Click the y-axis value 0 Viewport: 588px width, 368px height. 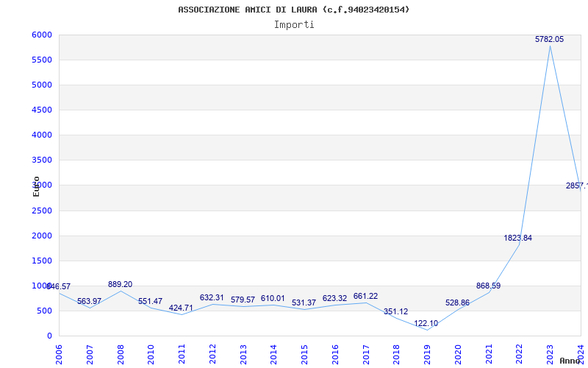pyautogui.click(x=49, y=336)
